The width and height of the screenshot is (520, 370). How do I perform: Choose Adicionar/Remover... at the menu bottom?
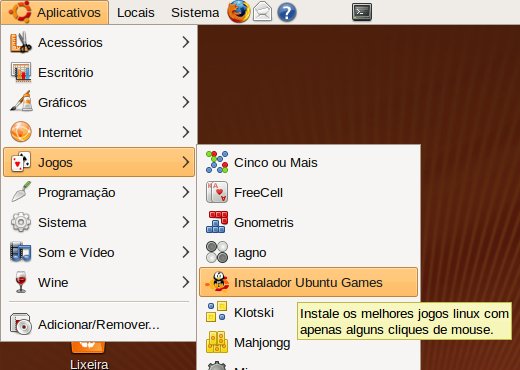pyautogui.click(x=99, y=324)
